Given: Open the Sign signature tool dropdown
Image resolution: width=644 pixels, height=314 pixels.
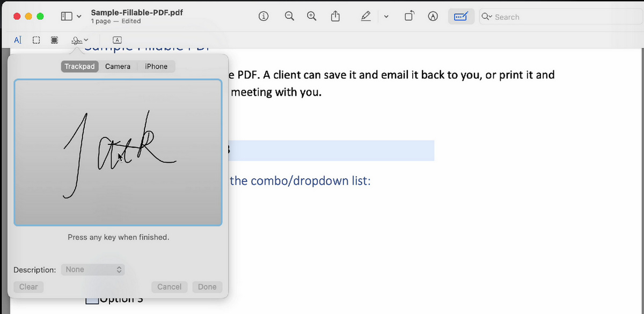Looking at the screenshot, I should (x=79, y=40).
